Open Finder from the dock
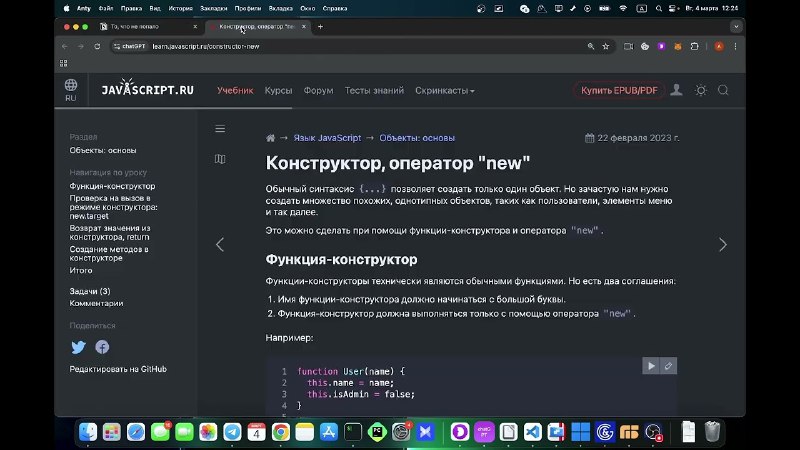The image size is (800, 450). coord(88,432)
